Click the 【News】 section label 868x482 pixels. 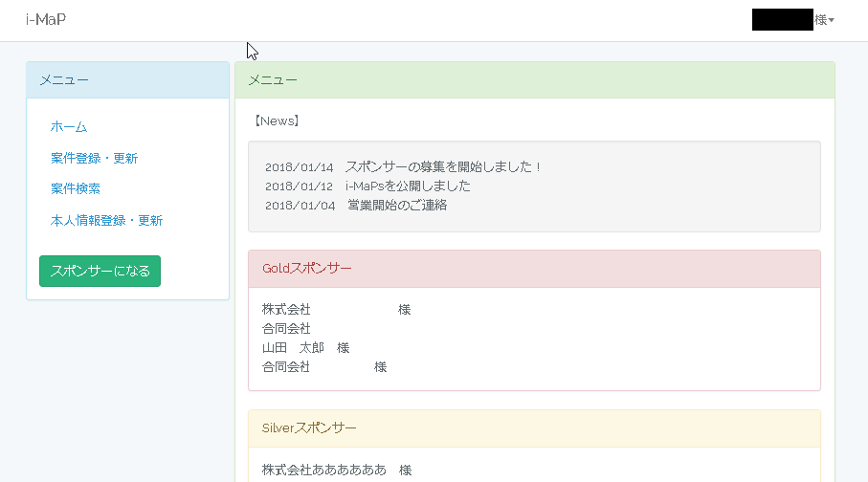pos(276,121)
